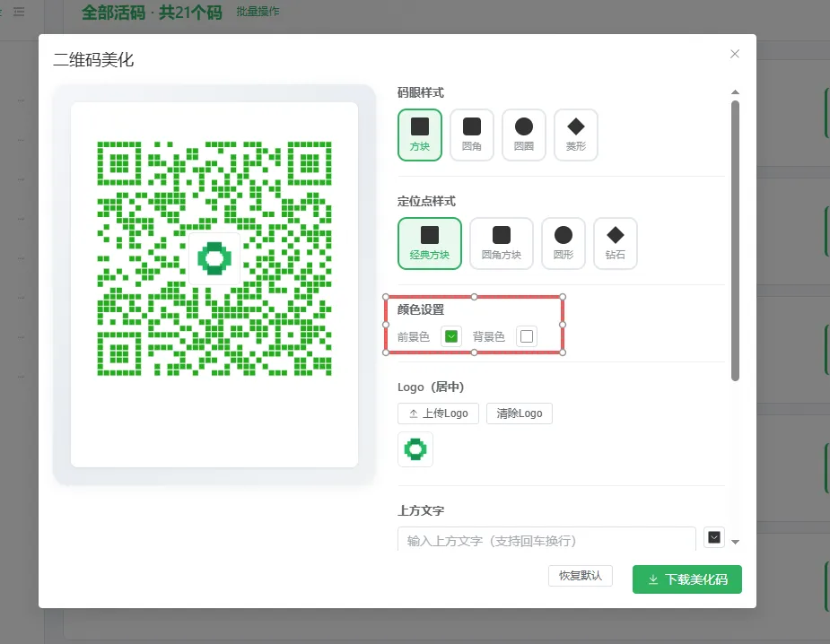
Task: Choose 钻石 locator point style
Action: pyautogui.click(x=615, y=243)
